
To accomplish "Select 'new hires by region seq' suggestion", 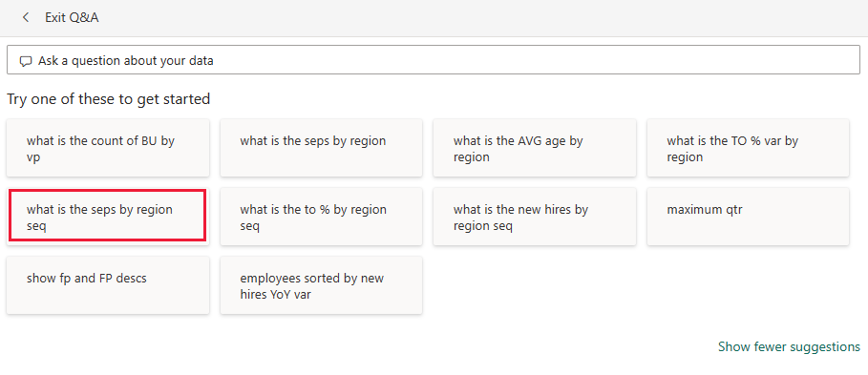I will (x=535, y=217).
